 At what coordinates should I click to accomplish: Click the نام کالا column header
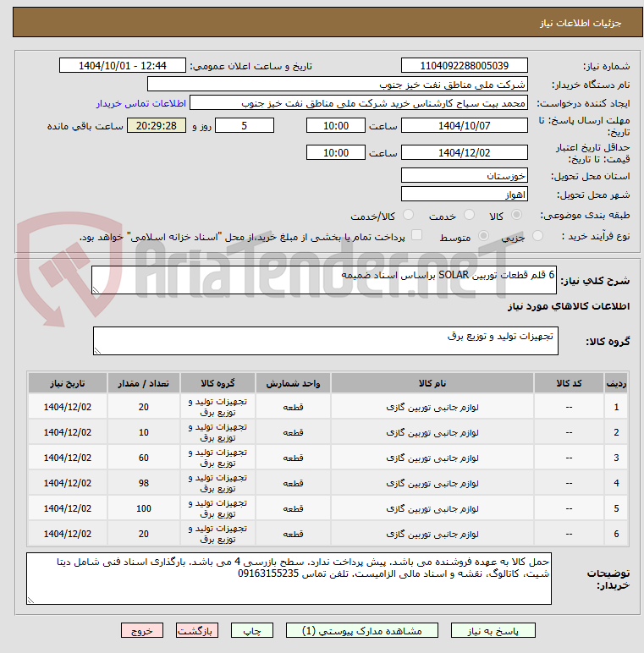[x=432, y=383]
